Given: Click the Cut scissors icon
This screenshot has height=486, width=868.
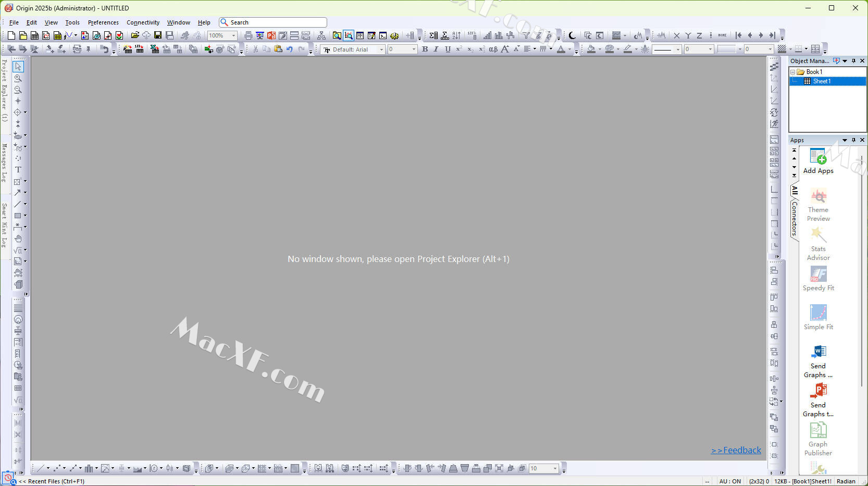Looking at the screenshot, I should tap(255, 49).
